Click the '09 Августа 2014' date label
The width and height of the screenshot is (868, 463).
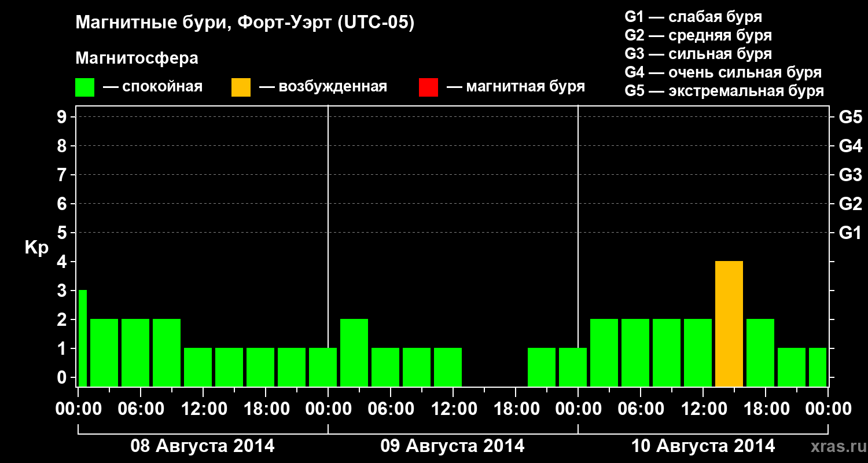(x=453, y=446)
